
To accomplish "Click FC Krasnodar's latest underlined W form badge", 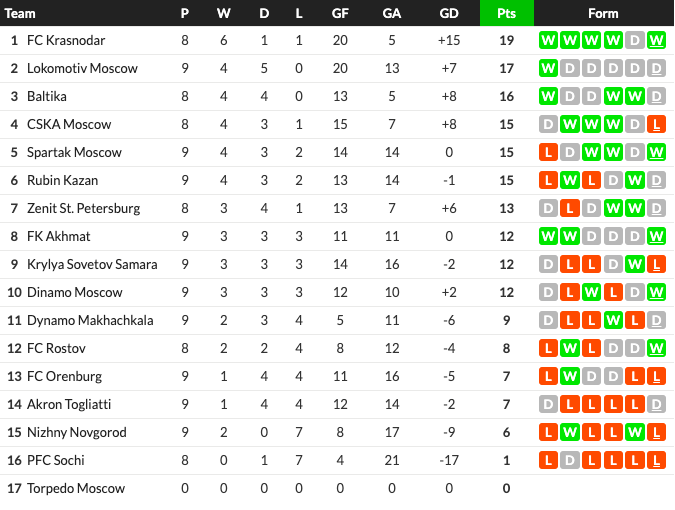I will [x=656, y=40].
